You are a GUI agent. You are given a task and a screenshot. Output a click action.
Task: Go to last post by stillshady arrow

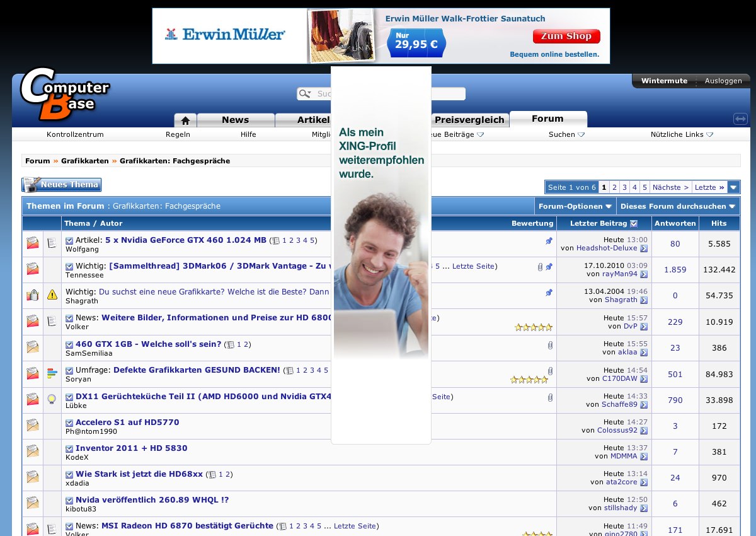tap(644, 508)
